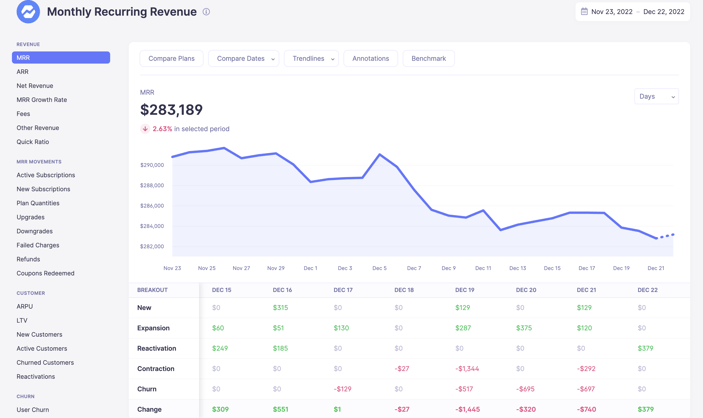
Task: Click the dotted projected segment at chart end
Action: pos(665,236)
